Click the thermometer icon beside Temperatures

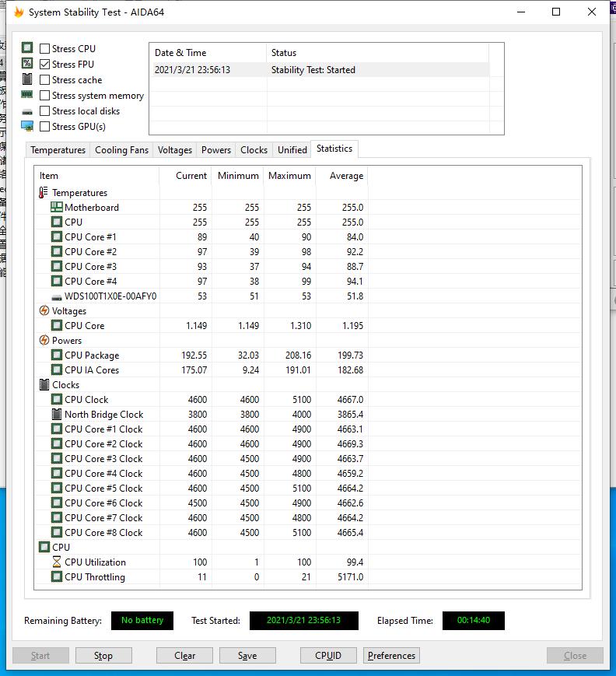43,192
